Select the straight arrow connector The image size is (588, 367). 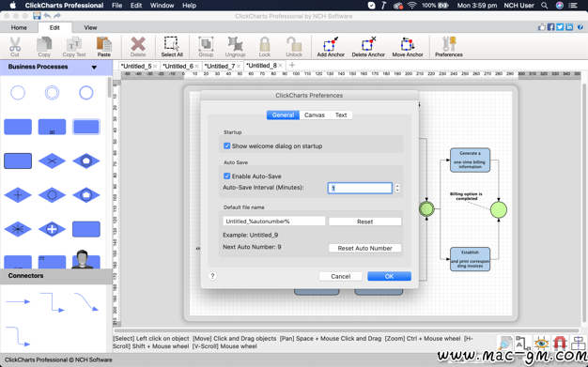pos(18,301)
